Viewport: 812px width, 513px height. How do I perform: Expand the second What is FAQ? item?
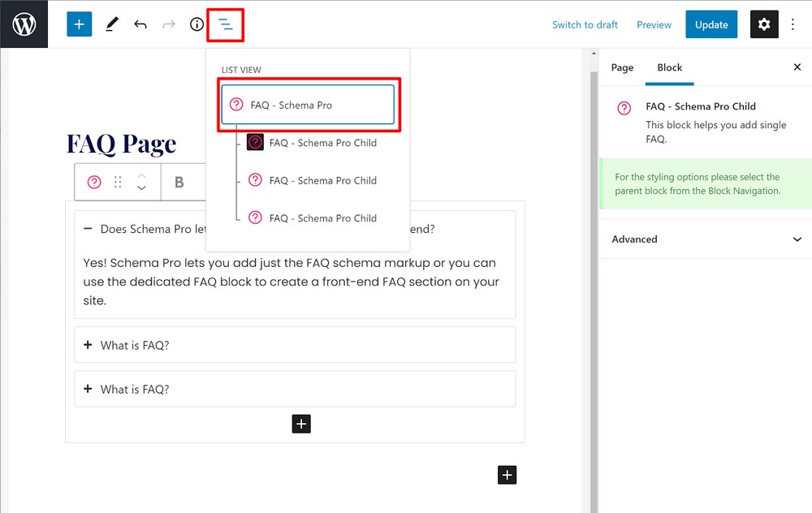[x=295, y=389]
